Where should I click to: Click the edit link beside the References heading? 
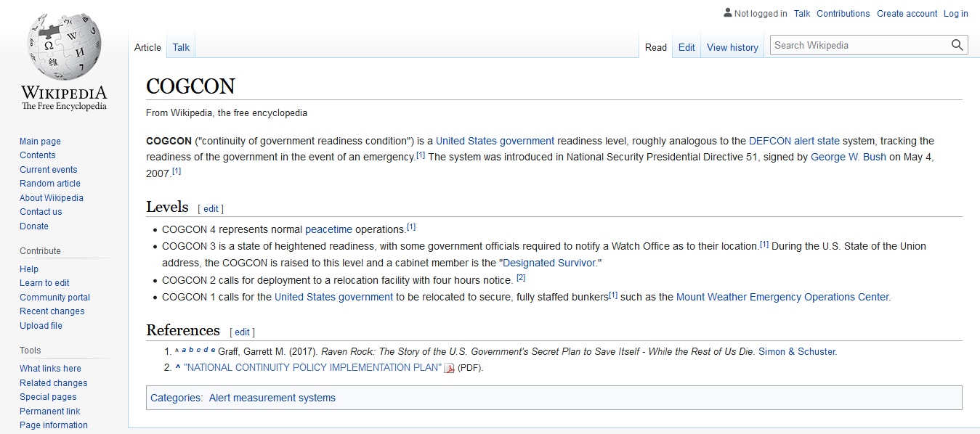(x=243, y=332)
